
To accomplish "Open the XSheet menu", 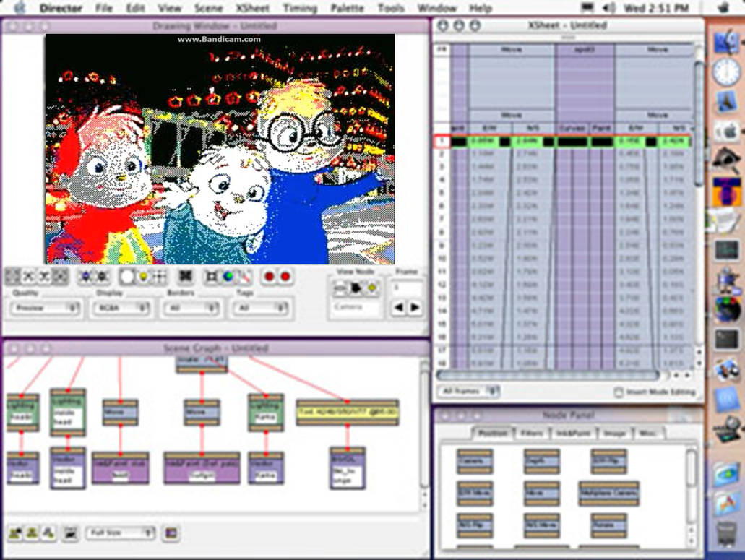I will 252,8.
